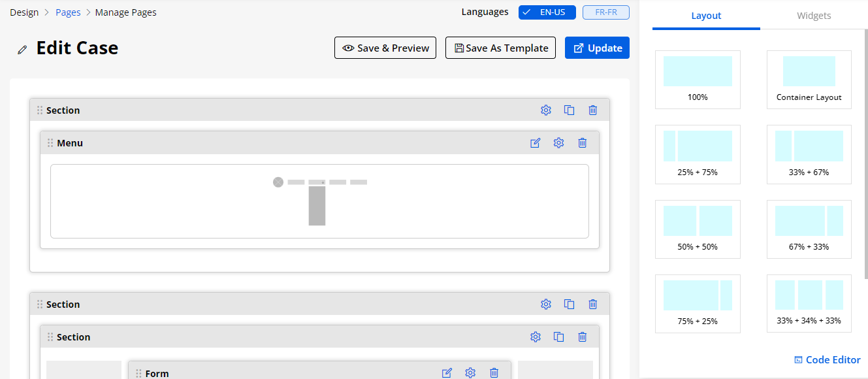Open the Menu widget settings gear
This screenshot has width=868, height=379.
(558, 143)
